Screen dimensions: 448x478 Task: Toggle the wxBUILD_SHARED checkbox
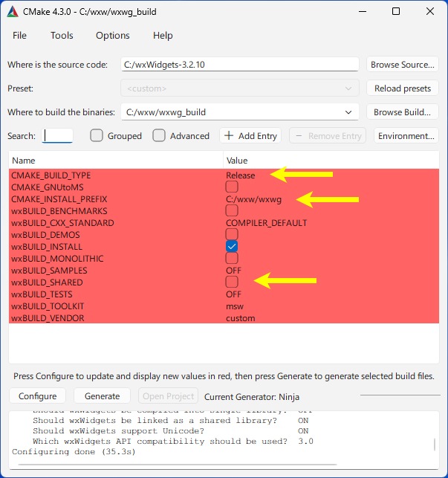click(232, 282)
